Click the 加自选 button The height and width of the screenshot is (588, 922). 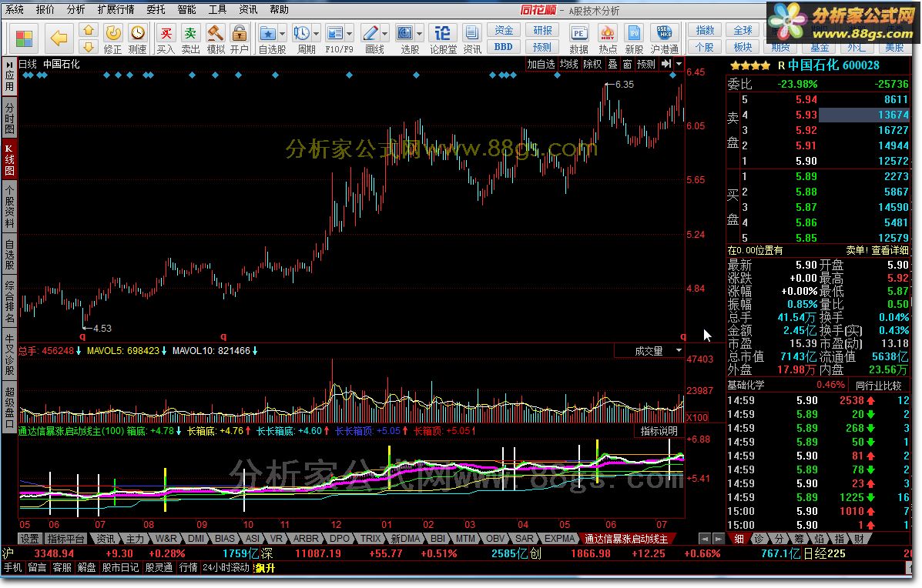click(541, 64)
